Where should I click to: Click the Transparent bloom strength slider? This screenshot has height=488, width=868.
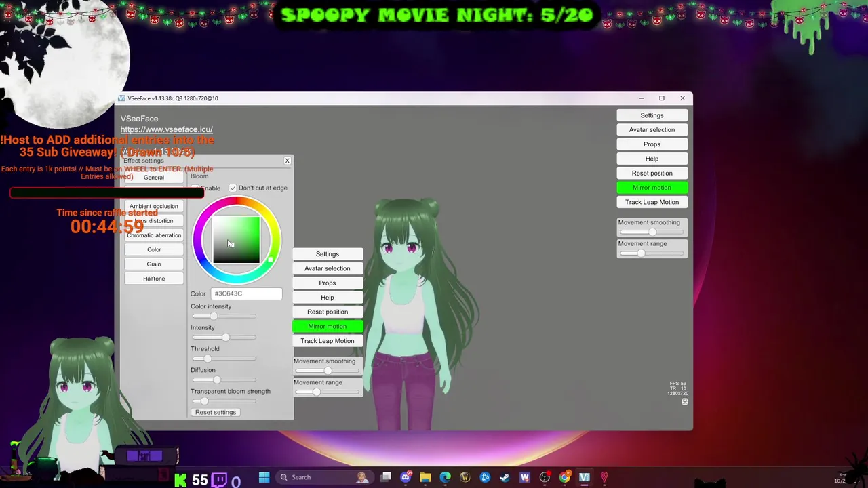pyautogui.click(x=224, y=401)
